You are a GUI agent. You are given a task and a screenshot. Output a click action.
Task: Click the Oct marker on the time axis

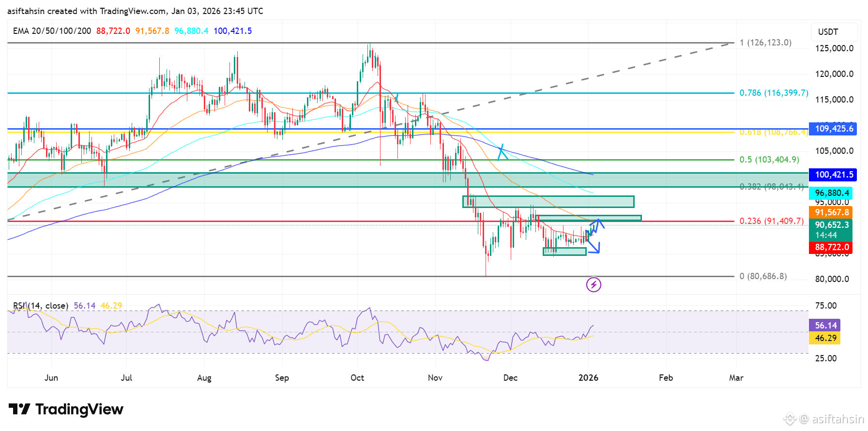click(x=357, y=378)
